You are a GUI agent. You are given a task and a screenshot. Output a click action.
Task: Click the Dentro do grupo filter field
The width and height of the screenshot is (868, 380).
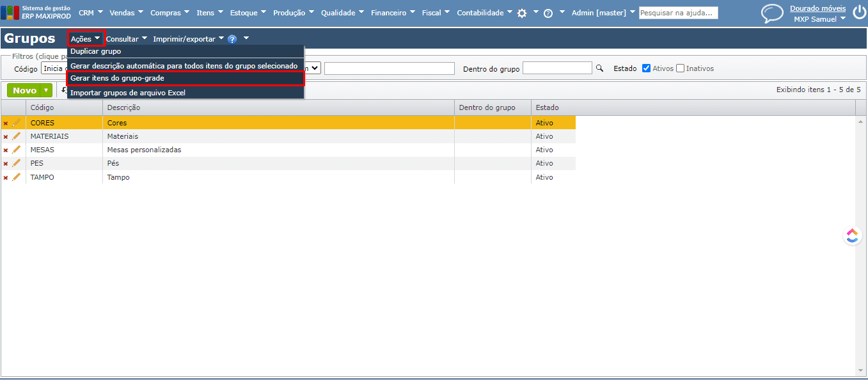tap(557, 68)
